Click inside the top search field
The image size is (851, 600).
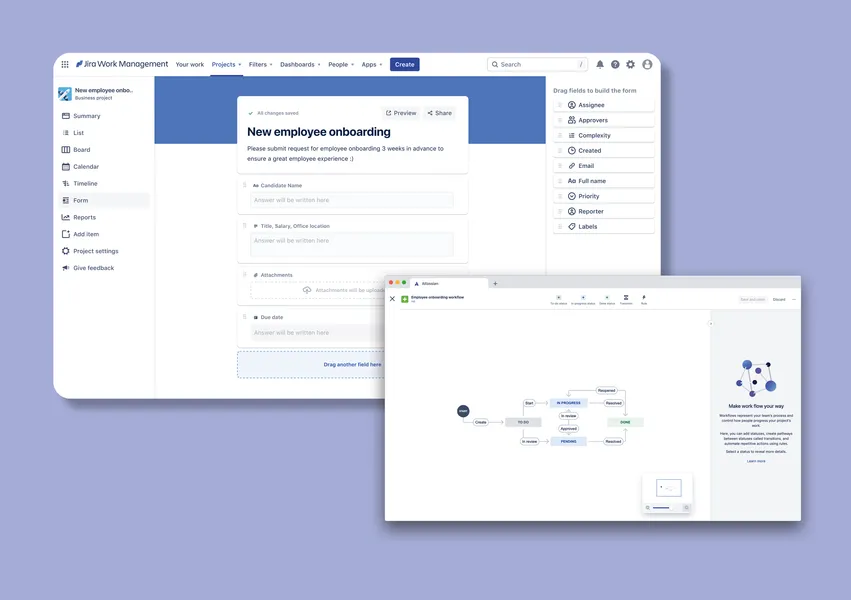(538, 64)
